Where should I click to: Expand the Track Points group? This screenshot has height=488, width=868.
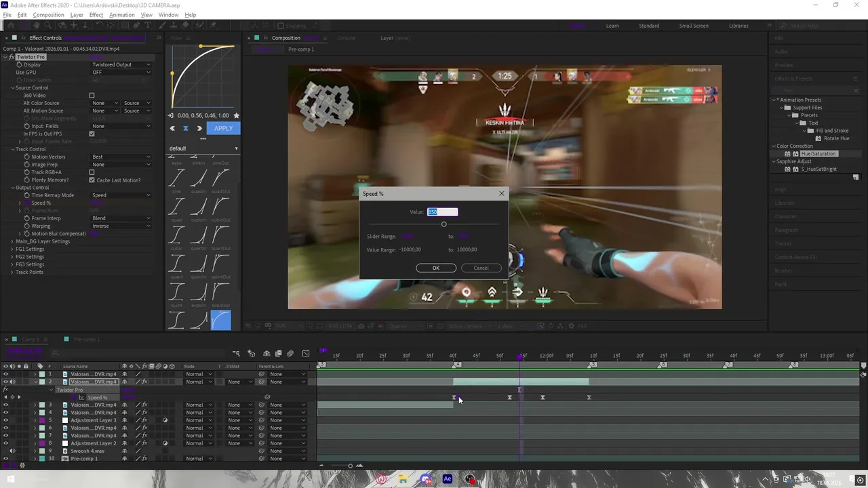click(12, 272)
